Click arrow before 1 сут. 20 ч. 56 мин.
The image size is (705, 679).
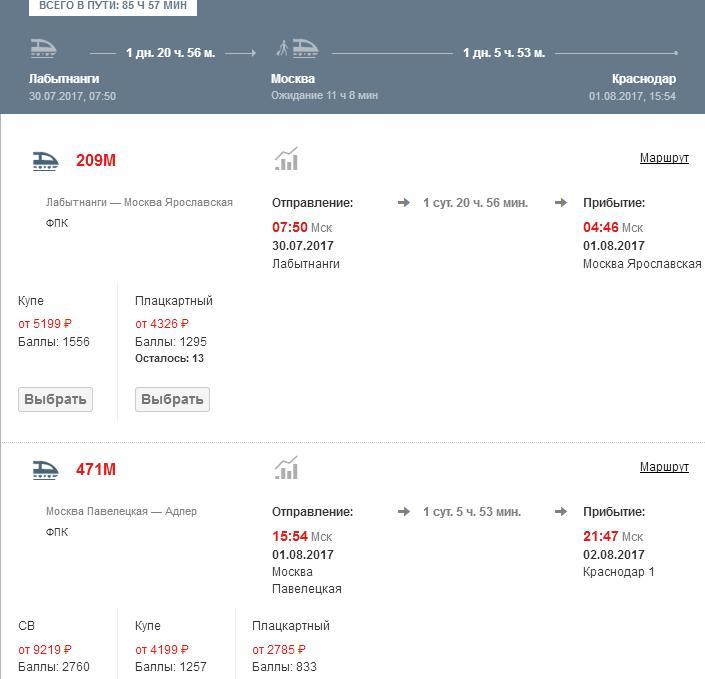(x=404, y=203)
